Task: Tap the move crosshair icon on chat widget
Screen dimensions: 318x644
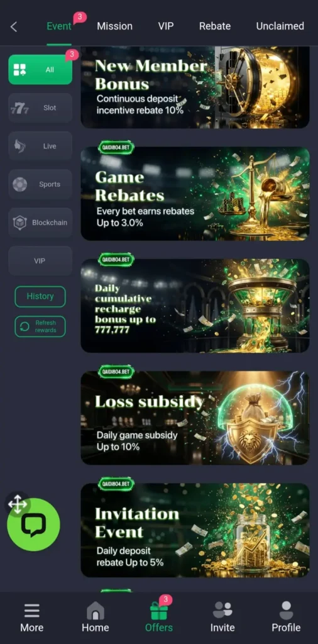Action: tap(17, 504)
